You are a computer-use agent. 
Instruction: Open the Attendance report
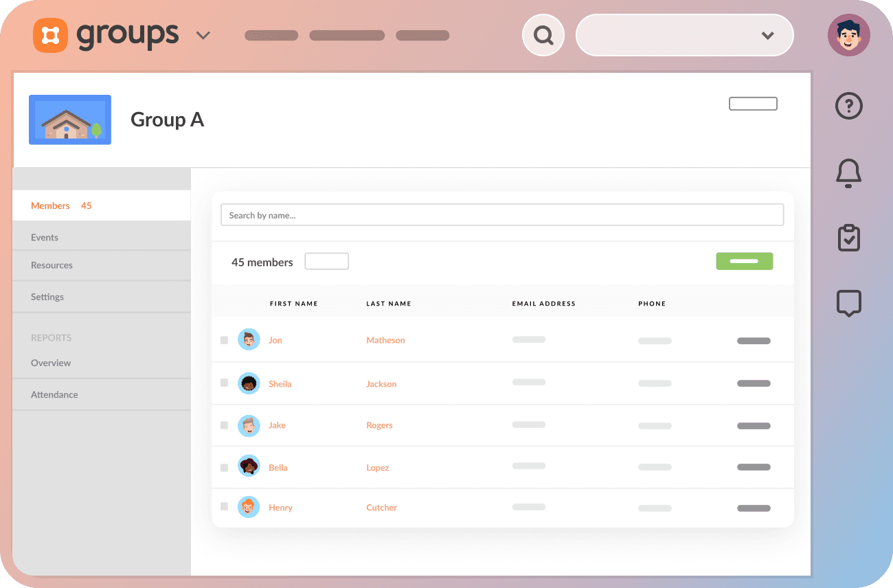[x=54, y=394]
